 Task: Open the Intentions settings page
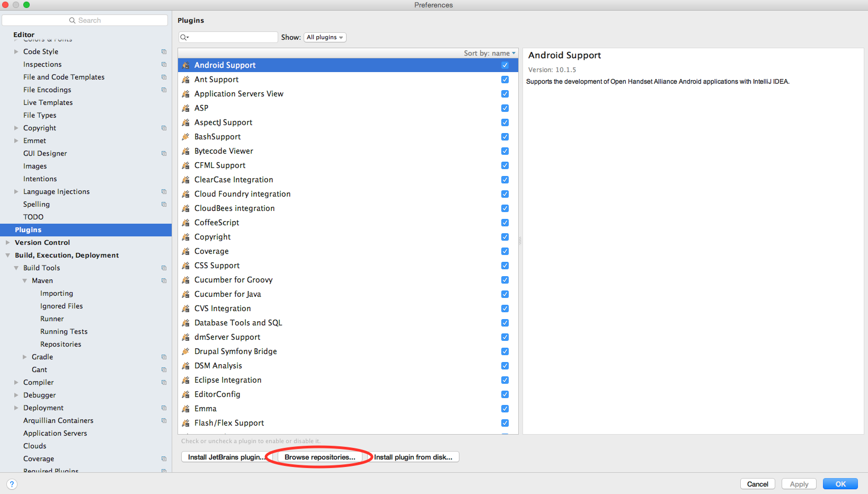(40, 179)
